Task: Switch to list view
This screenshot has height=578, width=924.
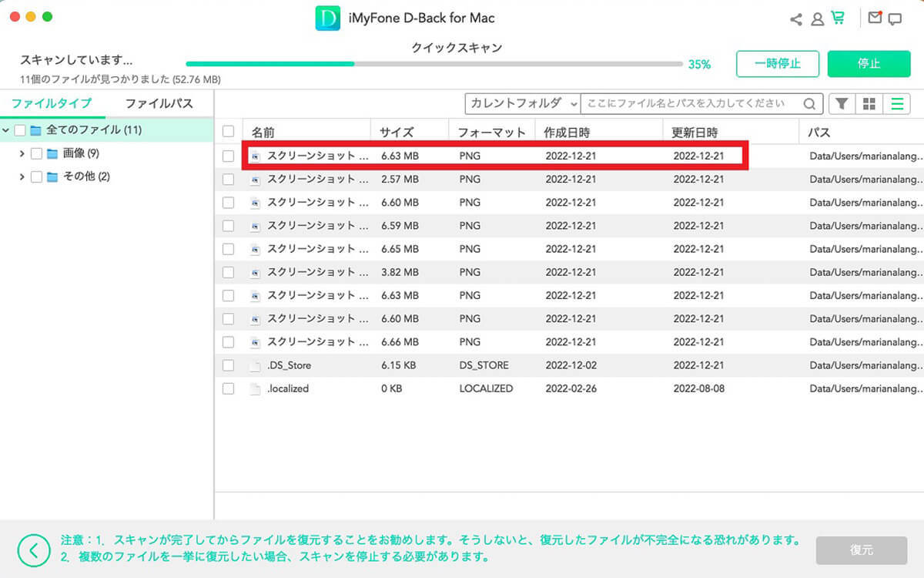Action: [x=896, y=103]
